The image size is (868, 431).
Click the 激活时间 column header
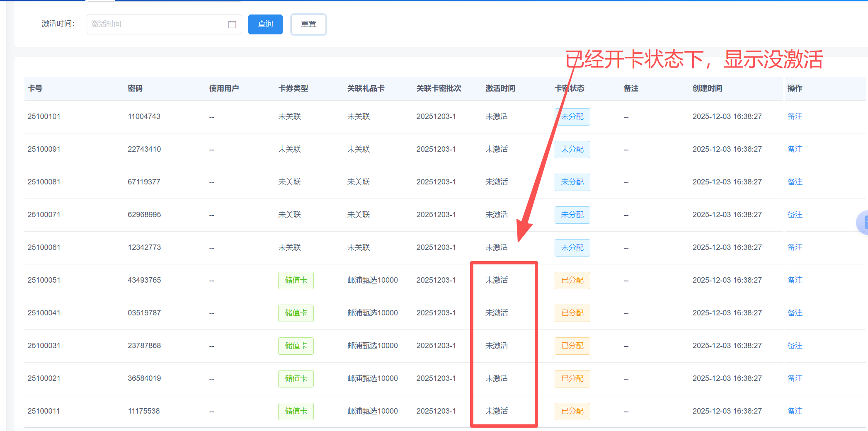(500, 88)
